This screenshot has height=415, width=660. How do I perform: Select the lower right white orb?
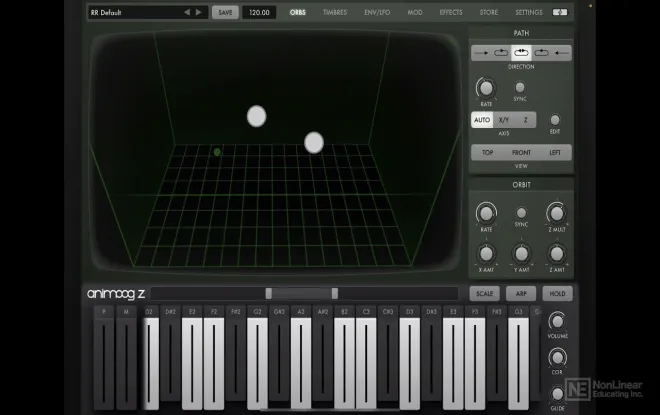coord(314,143)
